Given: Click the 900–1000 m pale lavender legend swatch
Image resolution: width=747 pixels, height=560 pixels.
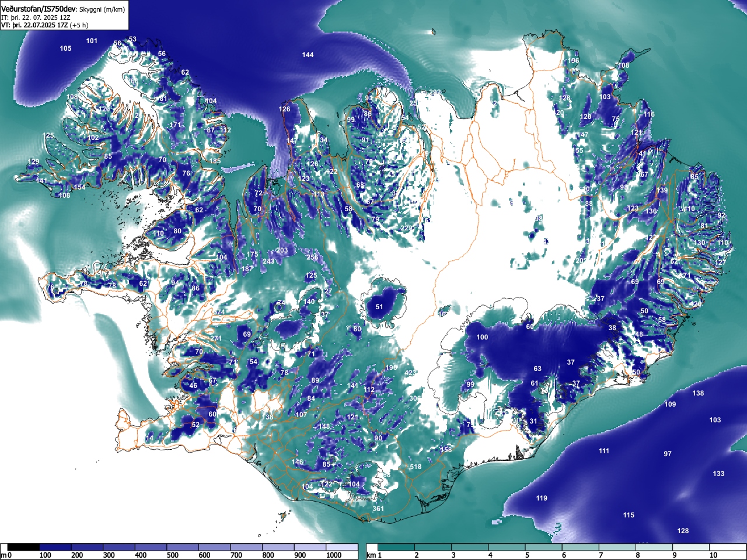Looking at the screenshot, I should [x=309, y=547].
